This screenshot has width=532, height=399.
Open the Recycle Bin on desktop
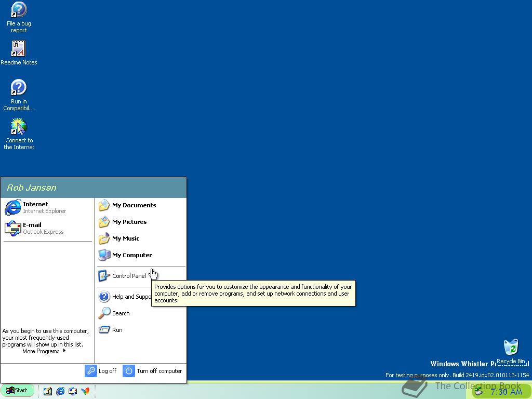[x=511, y=351]
